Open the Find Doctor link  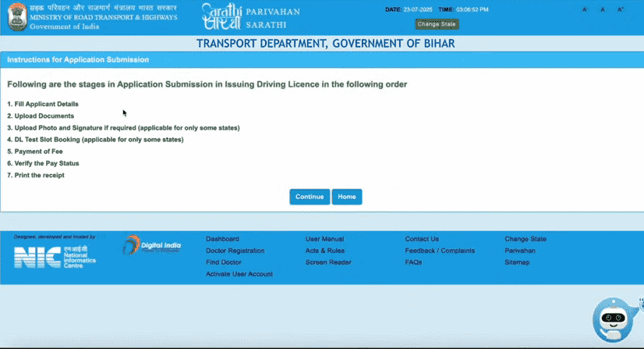click(223, 262)
